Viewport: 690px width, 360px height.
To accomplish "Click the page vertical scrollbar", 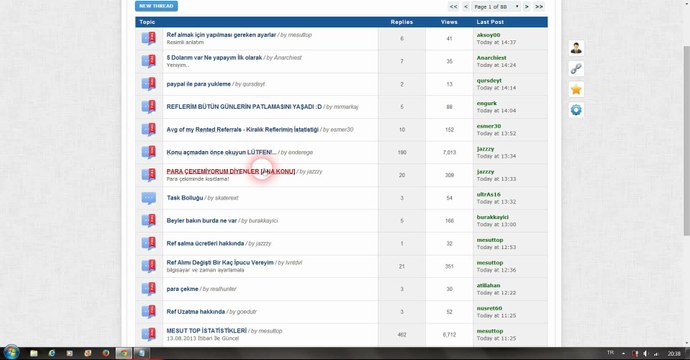I will click(687, 141).
